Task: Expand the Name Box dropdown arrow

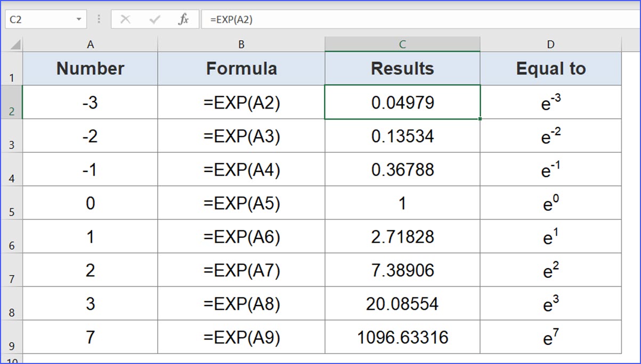Action: click(x=79, y=20)
